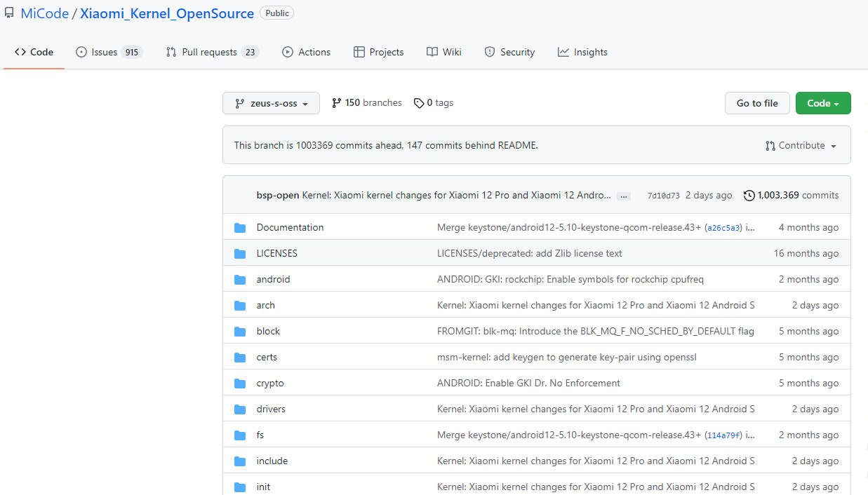This screenshot has width=868, height=495.
Task: Open the init folder
Action: coord(263,487)
